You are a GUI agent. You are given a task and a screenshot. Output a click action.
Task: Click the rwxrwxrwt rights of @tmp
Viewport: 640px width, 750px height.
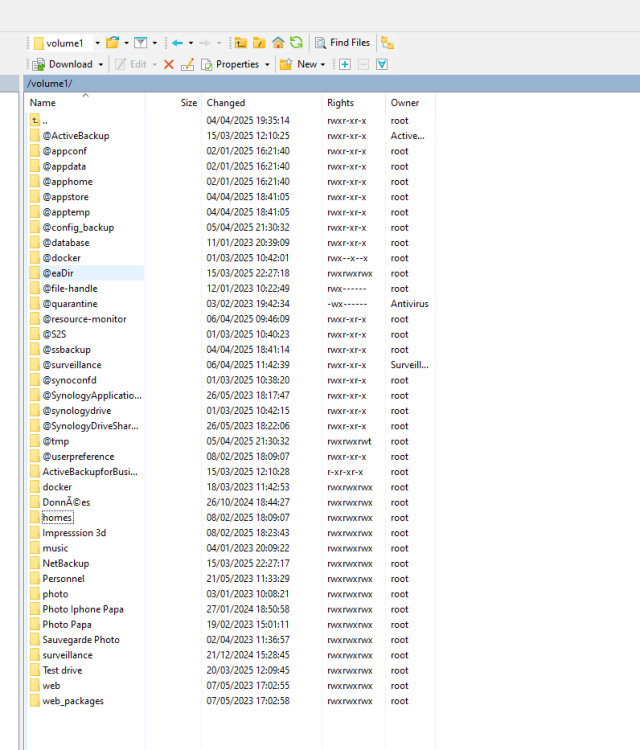point(349,441)
